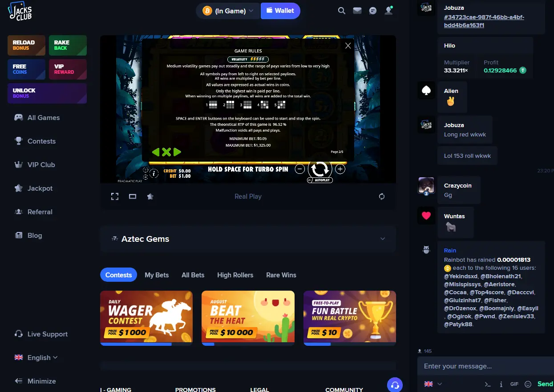
Task: Toggle the chat bubble icon in header
Action: tap(373, 11)
